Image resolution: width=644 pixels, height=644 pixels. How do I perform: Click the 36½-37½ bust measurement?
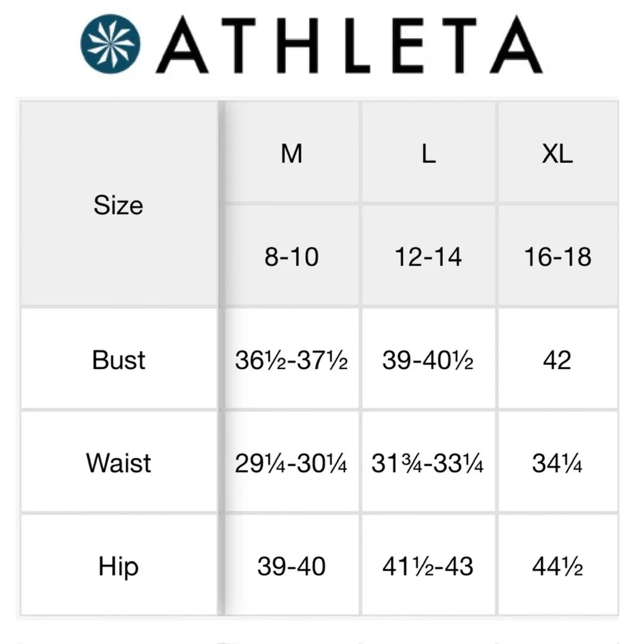291,361
